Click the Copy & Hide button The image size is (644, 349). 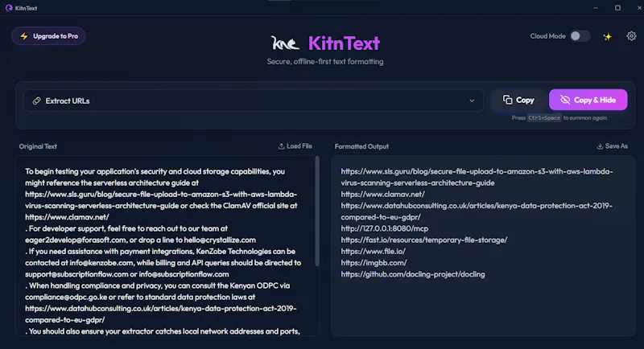588,100
